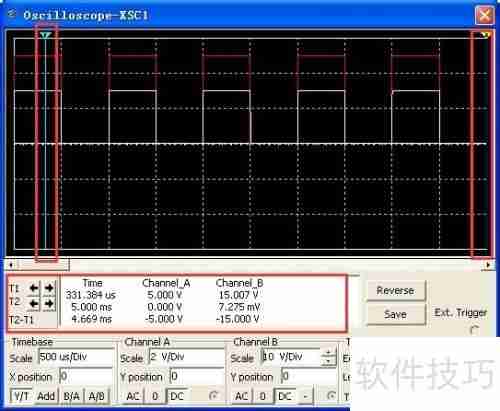Screen dimensions: 500x411
Task: Click the waveform scrollbar left arrow
Action: point(11,265)
